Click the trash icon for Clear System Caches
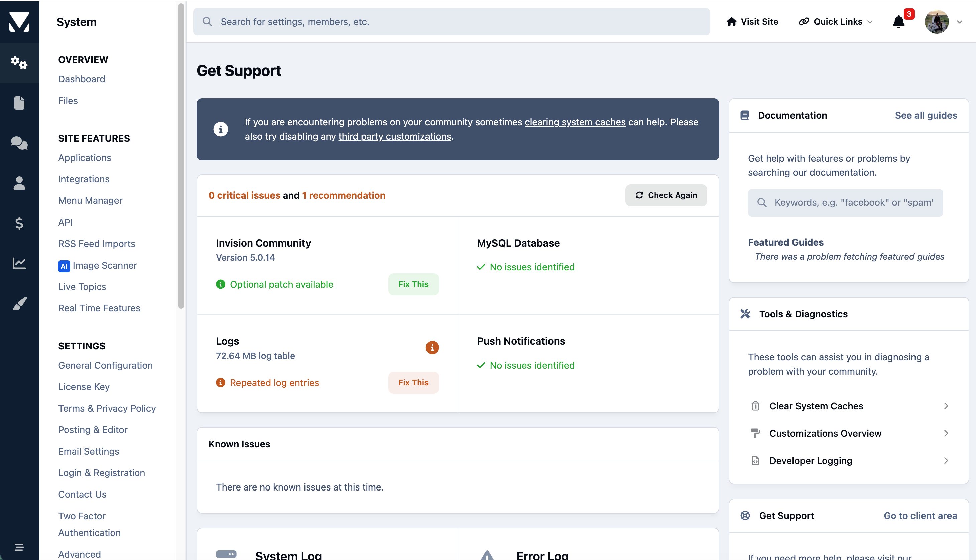Image resolution: width=976 pixels, height=560 pixels. click(755, 406)
